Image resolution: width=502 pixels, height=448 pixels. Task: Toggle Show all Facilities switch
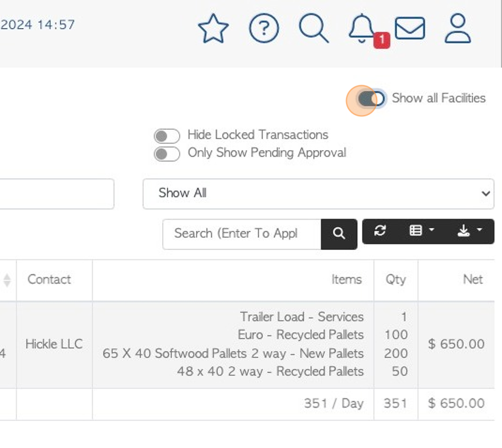[x=371, y=98]
